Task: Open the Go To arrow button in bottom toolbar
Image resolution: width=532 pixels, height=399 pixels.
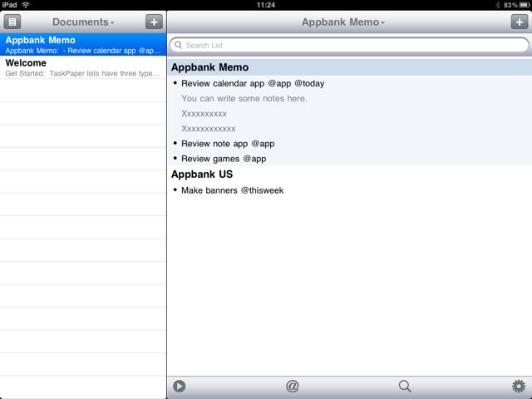Action: [180, 386]
